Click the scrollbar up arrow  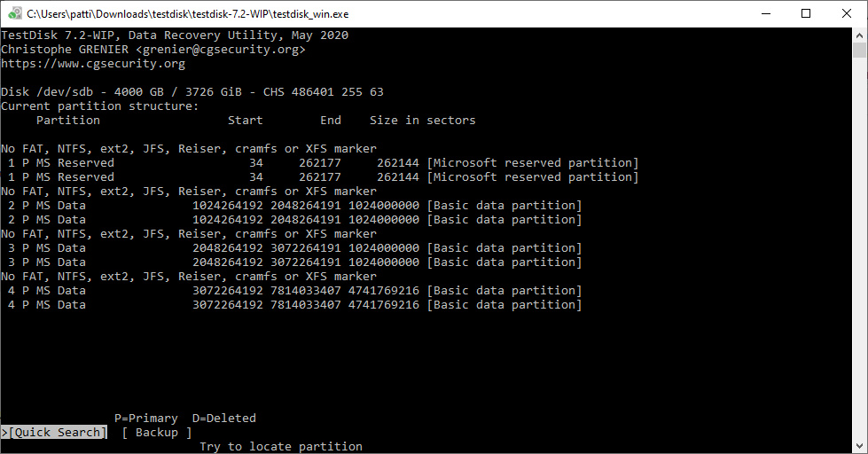859,35
